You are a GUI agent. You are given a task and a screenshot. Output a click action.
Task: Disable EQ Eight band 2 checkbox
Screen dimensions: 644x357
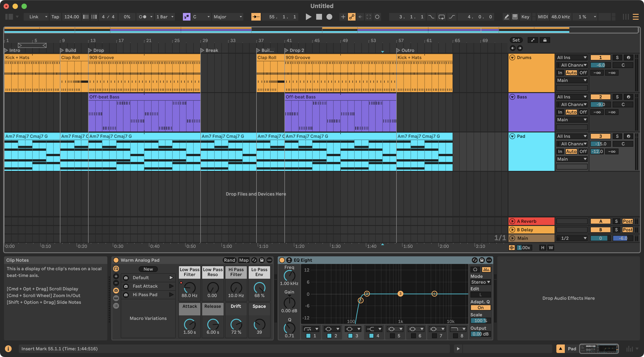329,336
